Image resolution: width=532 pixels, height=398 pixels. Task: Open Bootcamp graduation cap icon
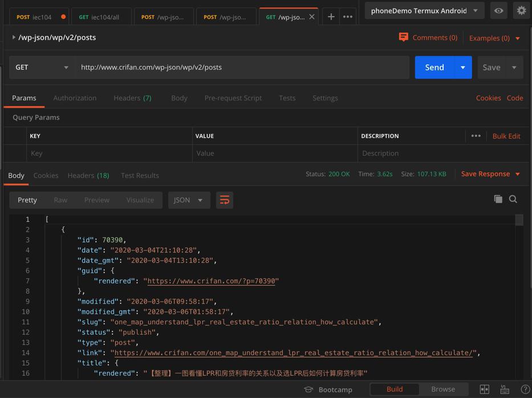click(x=308, y=389)
